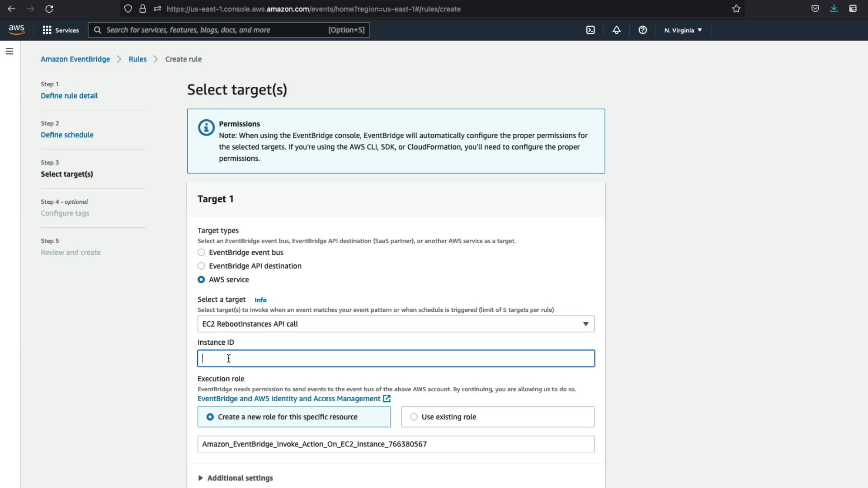Image resolution: width=868 pixels, height=488 pixels.
Task: Choose Use existing role option
Action: pos(414,417)
